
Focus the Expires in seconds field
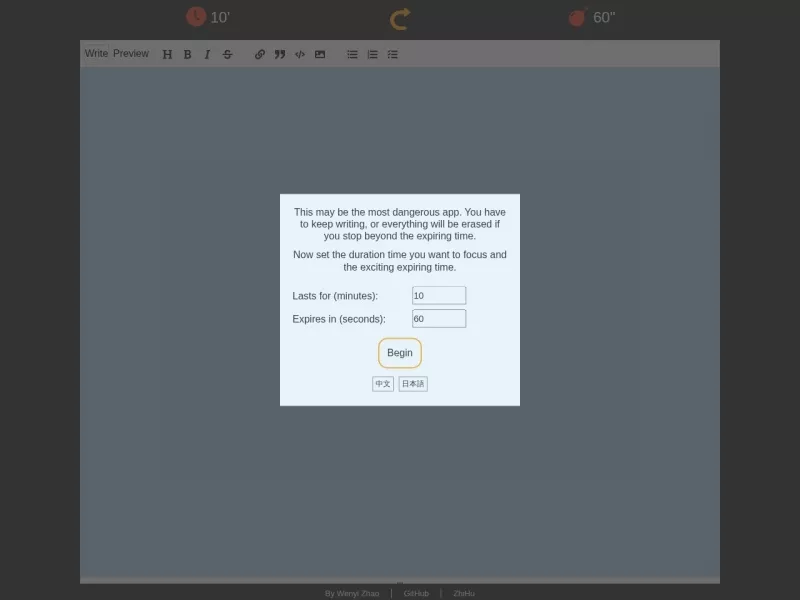tap(439, 318)
